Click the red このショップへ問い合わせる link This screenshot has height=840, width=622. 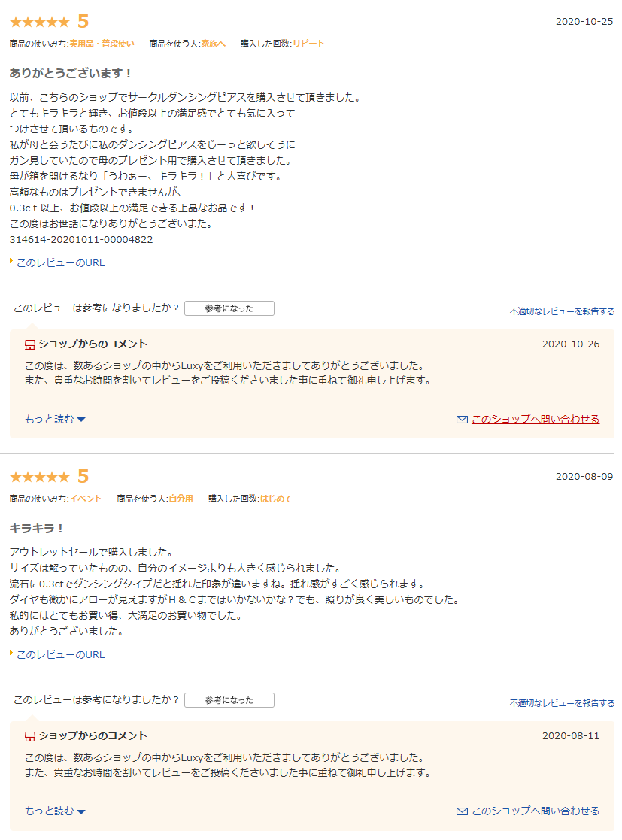(536, 419)
